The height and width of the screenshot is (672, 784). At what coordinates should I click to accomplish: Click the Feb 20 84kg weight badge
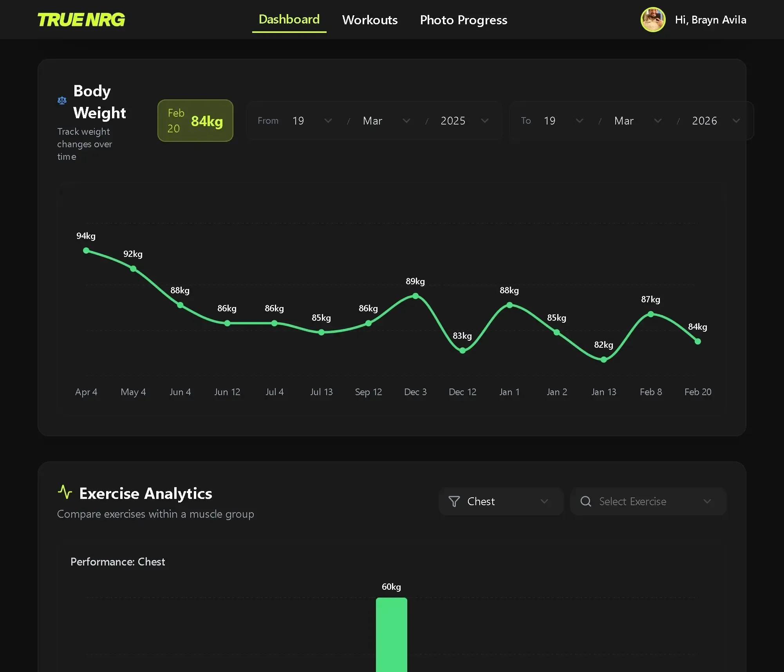coord(195,121)
